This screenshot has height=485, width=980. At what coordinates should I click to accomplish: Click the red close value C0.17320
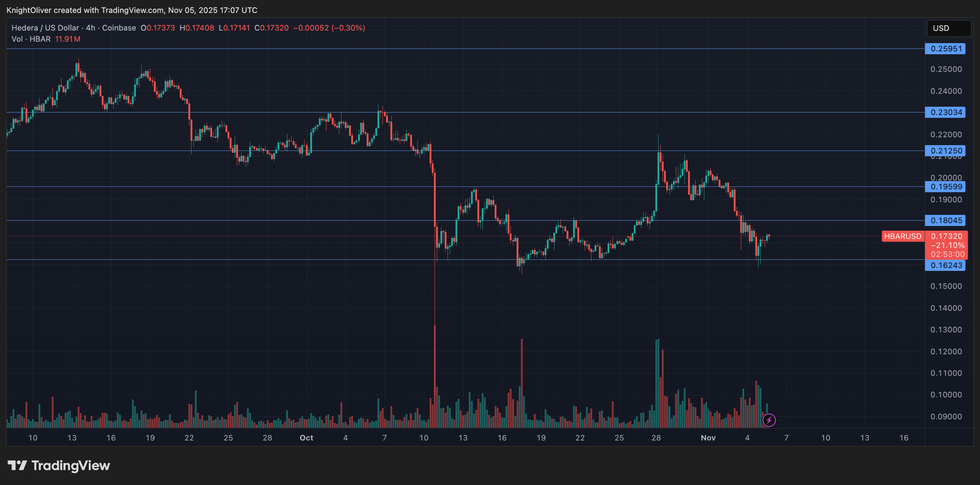click(x=271, y=28)
